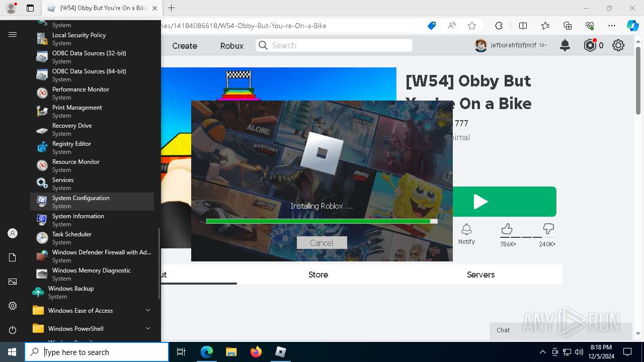The image size is (644, 362).
Task: Open Pictures from Start sidebar
Action: [13, 282]
